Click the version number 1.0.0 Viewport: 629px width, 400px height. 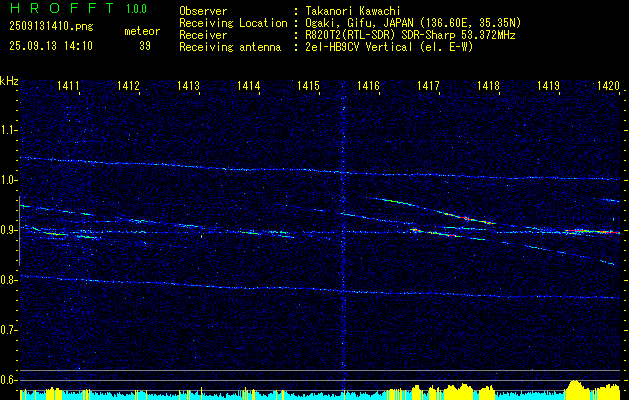point(136,8)
